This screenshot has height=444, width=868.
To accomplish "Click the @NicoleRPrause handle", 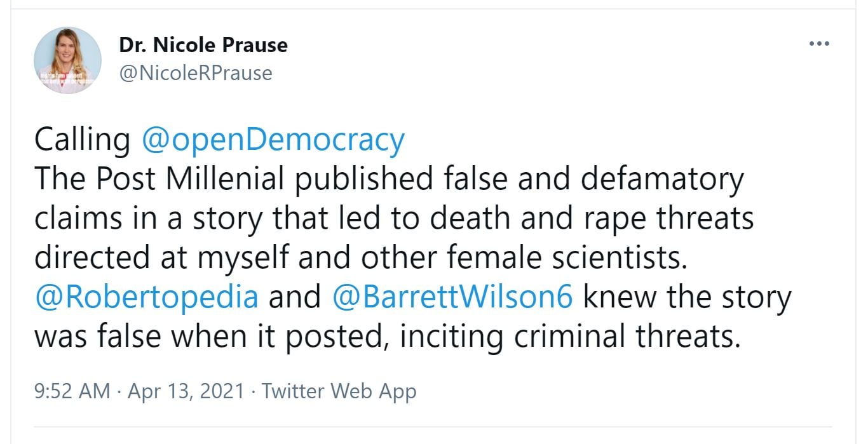I will tap(195, 73).
